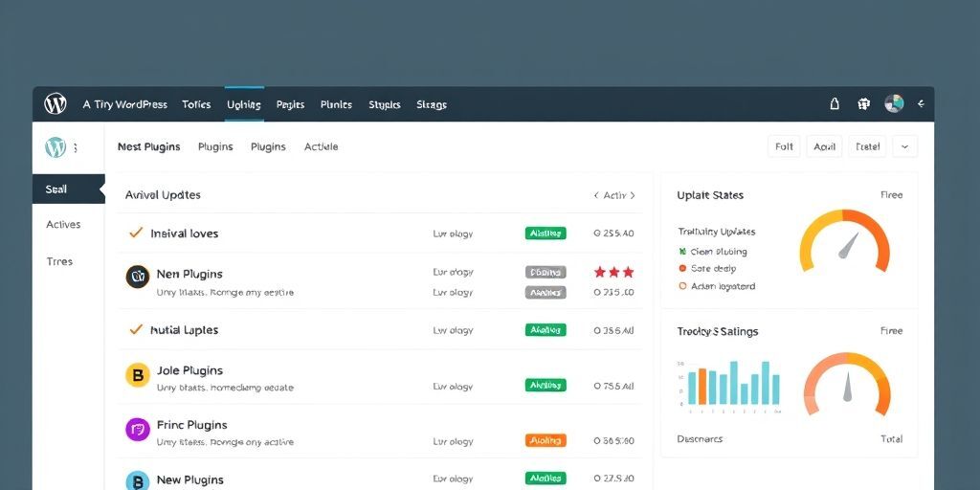
Task: Click the green status badge for Jole Plugins
Action: pyautogui.click(x=546, y=385)
